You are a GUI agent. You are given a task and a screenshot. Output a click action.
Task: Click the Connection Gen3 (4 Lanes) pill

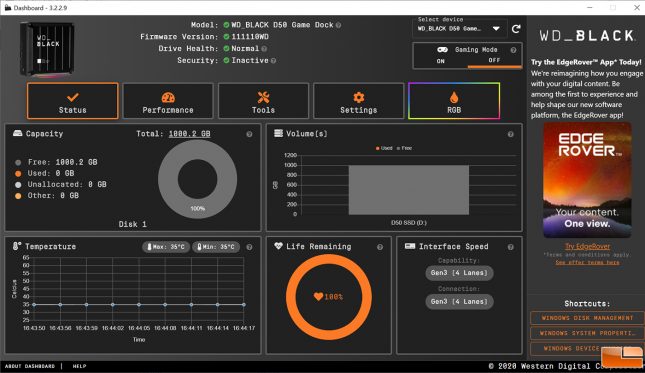click(459, 301)
